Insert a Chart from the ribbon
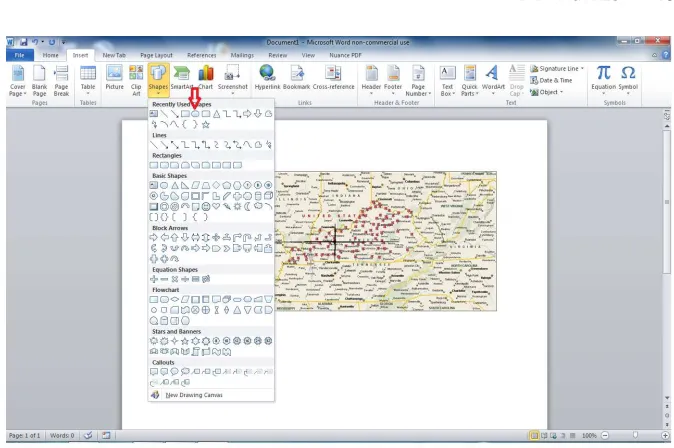674x448 pixels. [x=205, y=78]
